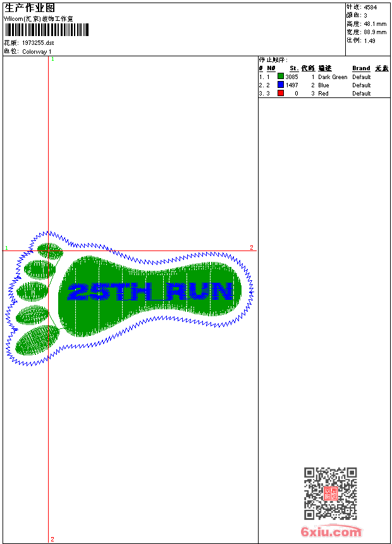Click the Red description in row 3
Image resolution: width=392 pixels, height=544 pixels.
323,94
